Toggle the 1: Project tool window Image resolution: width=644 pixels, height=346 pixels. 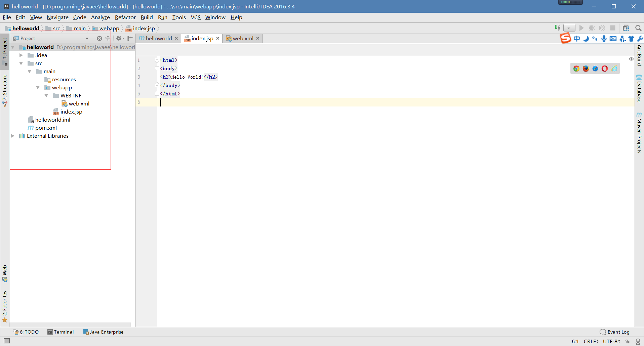(5, 51)
